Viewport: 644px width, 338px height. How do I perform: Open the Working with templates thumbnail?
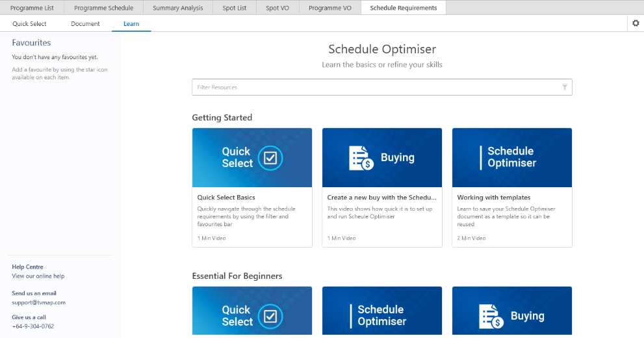(x=511, y=158)
